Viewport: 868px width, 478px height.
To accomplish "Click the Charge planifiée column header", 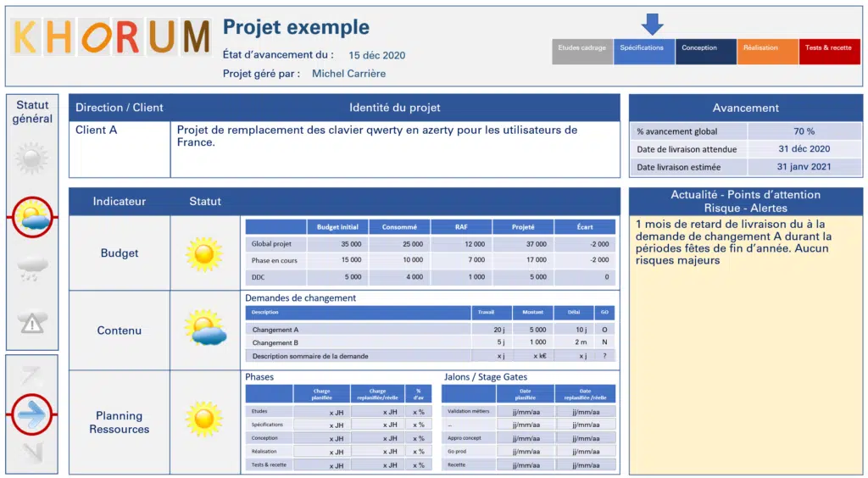I will 321,394.
